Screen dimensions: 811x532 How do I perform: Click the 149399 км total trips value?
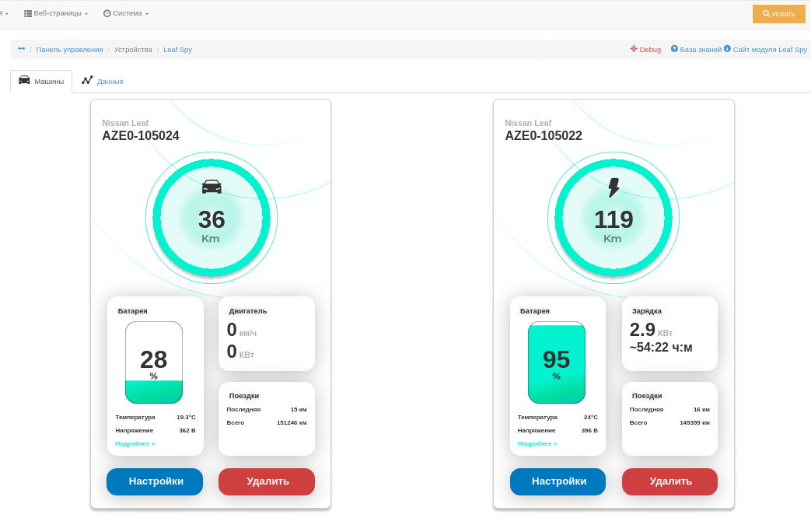(694, 423)
